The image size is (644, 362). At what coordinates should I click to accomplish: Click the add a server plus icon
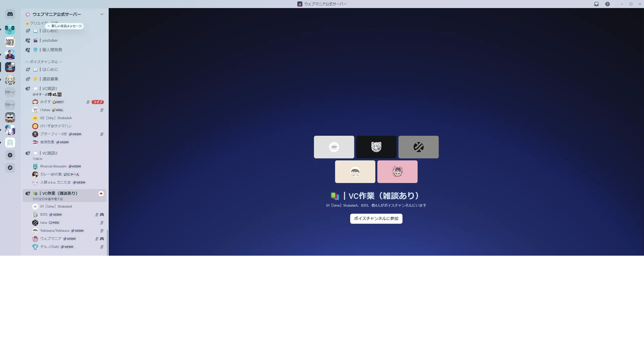(10, 155)
